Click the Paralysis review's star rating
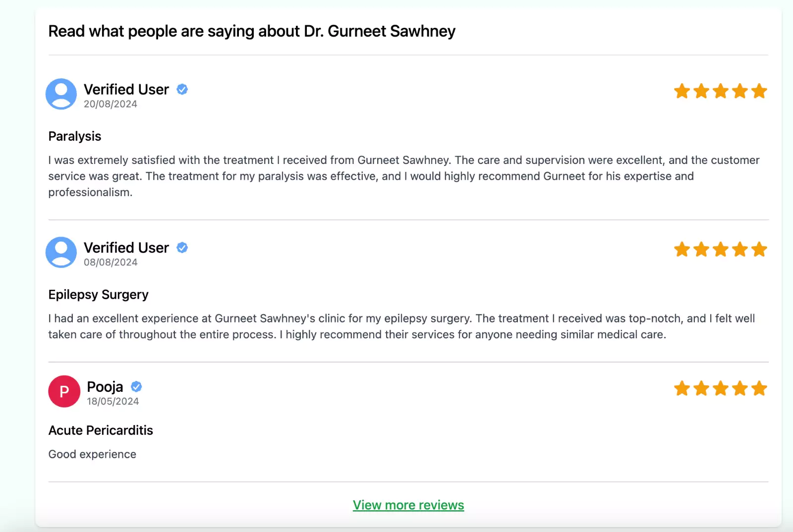793x532 pixels. click(720, 91)
